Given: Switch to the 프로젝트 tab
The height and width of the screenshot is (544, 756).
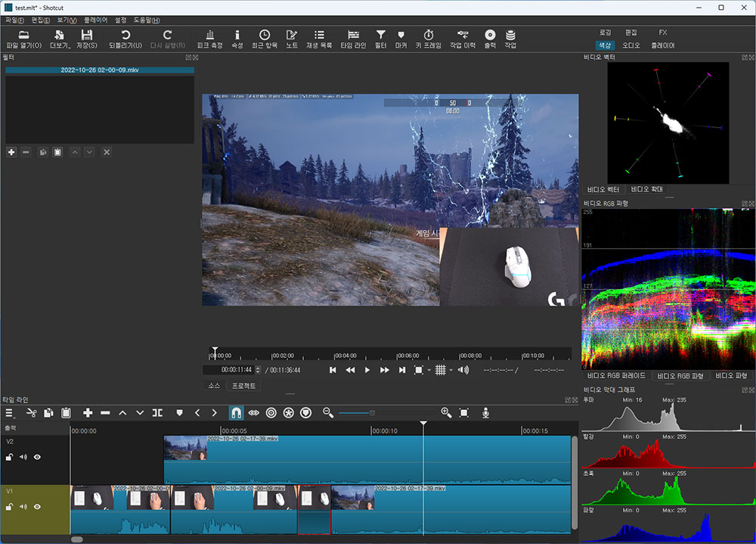Looking at the screenshot, I should [x=244, y=386].
